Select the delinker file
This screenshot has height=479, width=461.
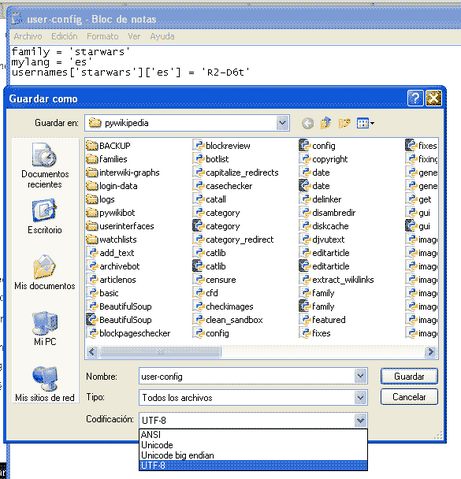320,199
